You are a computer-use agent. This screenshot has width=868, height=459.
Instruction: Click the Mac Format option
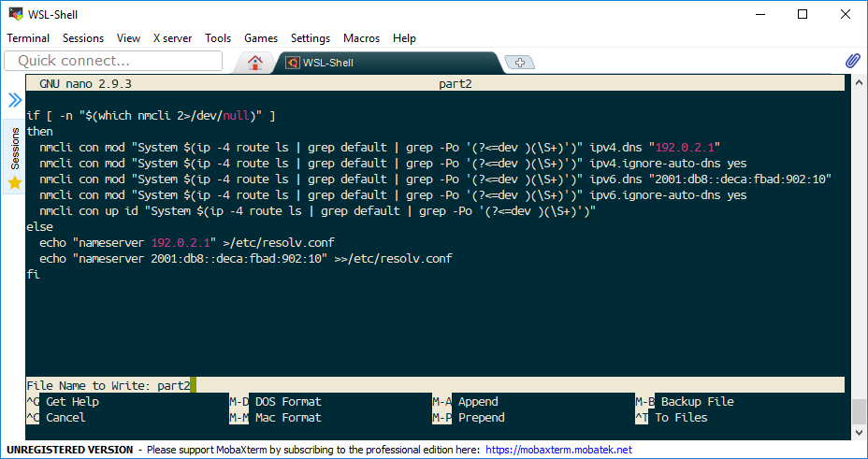tap(288, 418)
